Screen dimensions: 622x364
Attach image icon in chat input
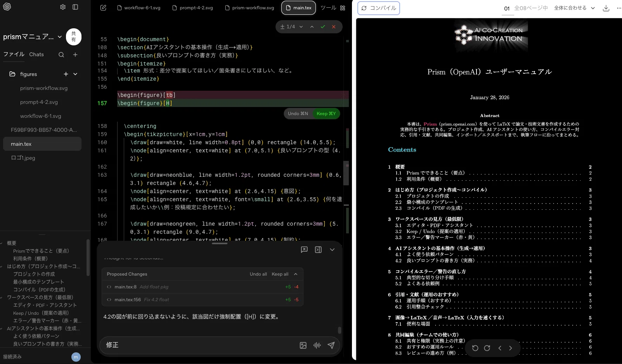click(303, 345)
